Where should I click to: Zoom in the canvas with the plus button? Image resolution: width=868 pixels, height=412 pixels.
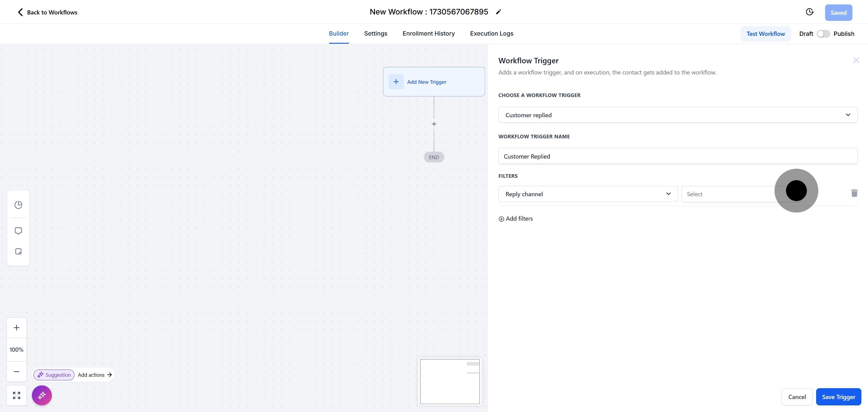point(17,327)
